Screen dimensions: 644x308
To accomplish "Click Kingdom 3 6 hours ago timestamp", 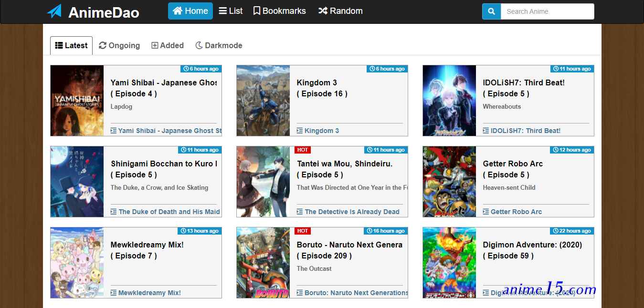I will (x=387, y=69).
